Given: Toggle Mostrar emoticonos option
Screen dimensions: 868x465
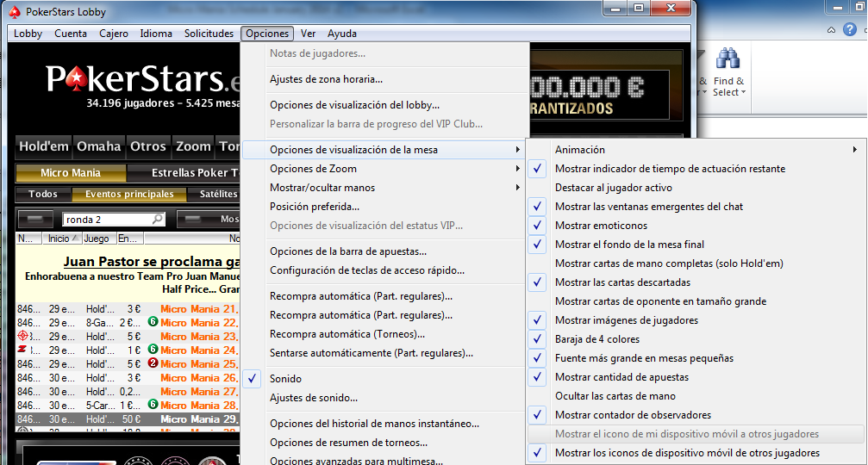Looking at the screenshot, I should click(x=696, y=226).
